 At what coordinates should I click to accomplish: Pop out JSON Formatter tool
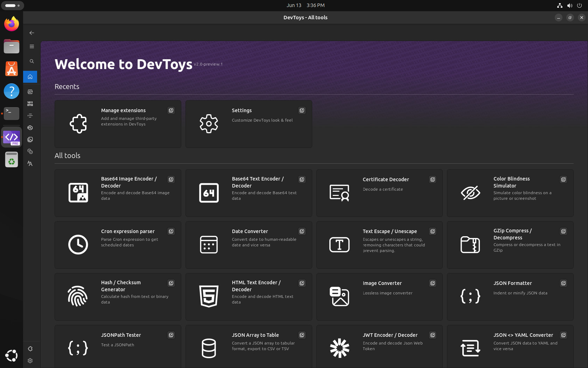tap(563, 283)
